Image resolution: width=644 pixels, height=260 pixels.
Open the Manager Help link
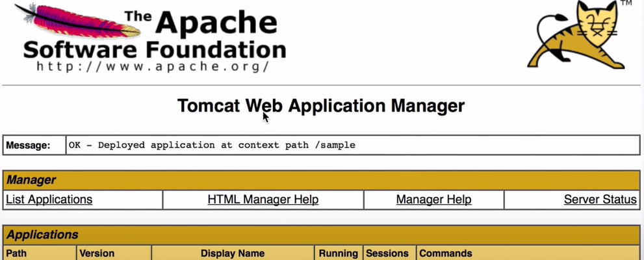(x=433, y=200)
